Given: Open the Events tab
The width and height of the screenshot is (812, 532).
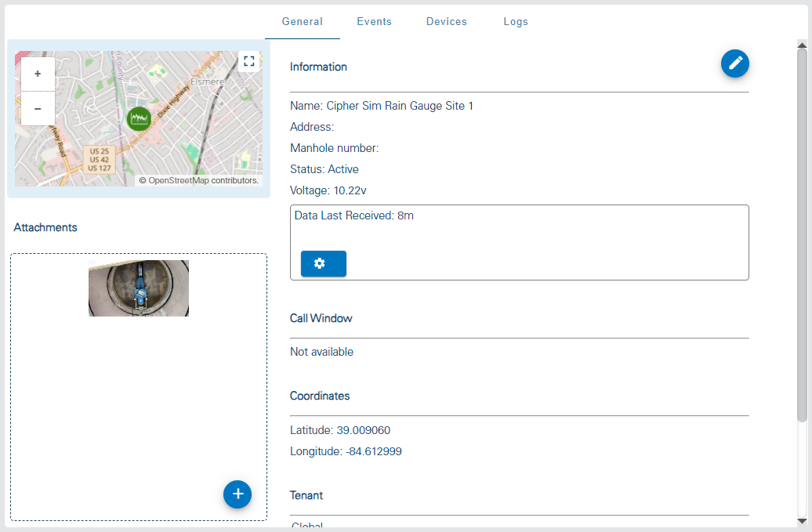Looking at the screenshot, I should (375, 22).
